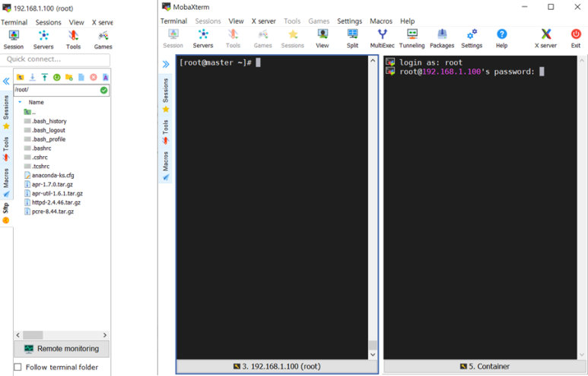Select the httpd-2.4.46.tar.gz file
Image resolution: width=588 pixels, height=376 pixels.
(x=52, y=202)
